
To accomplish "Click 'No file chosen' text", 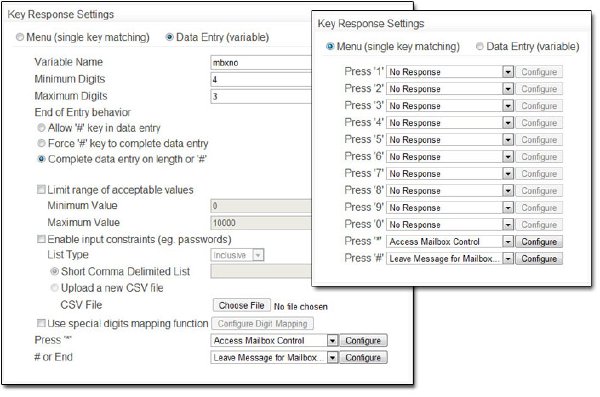I will click(301, 307).
